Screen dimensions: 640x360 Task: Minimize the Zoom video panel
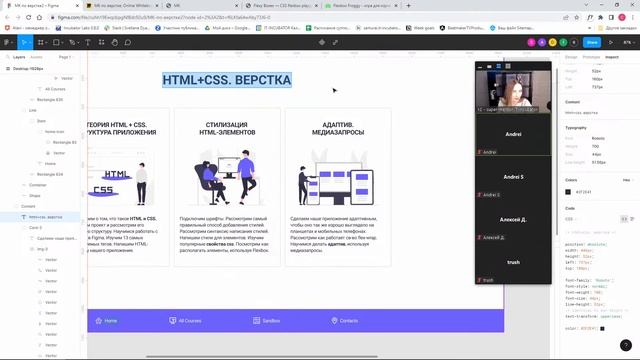(x=480, y=66)
